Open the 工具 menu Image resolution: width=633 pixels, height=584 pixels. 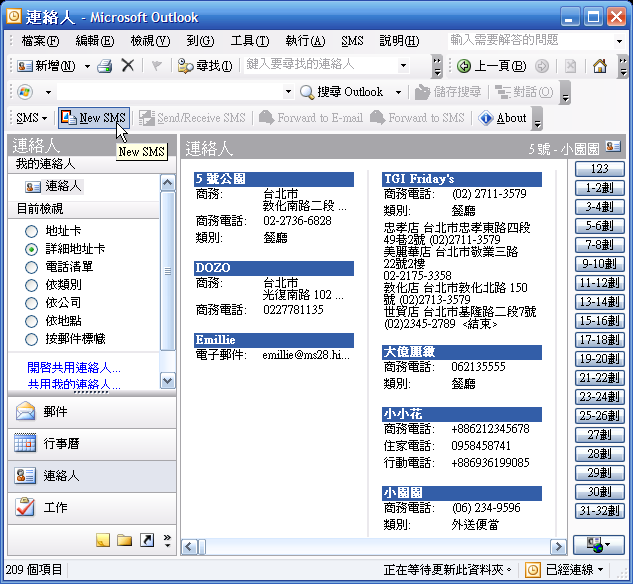[250, 41]
